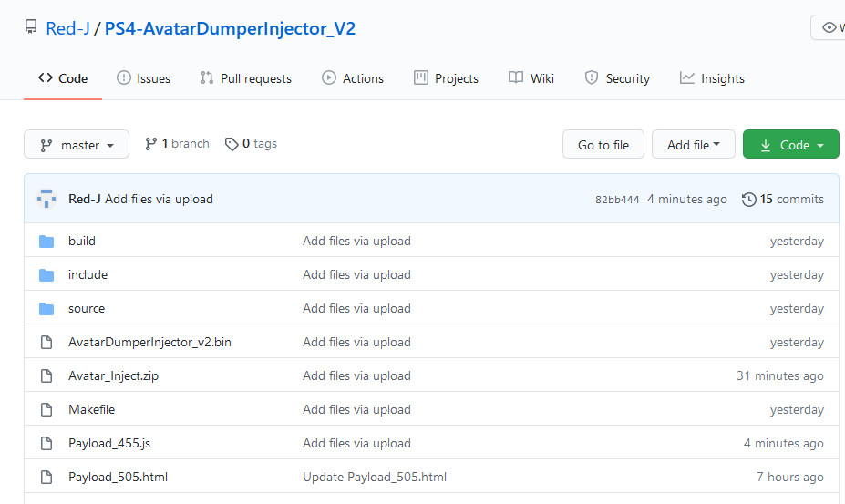The width and height of the screenshot is (845, 504).
Task: Click the build folder icon
Action: pyautogui.click(x=46, y=242)
